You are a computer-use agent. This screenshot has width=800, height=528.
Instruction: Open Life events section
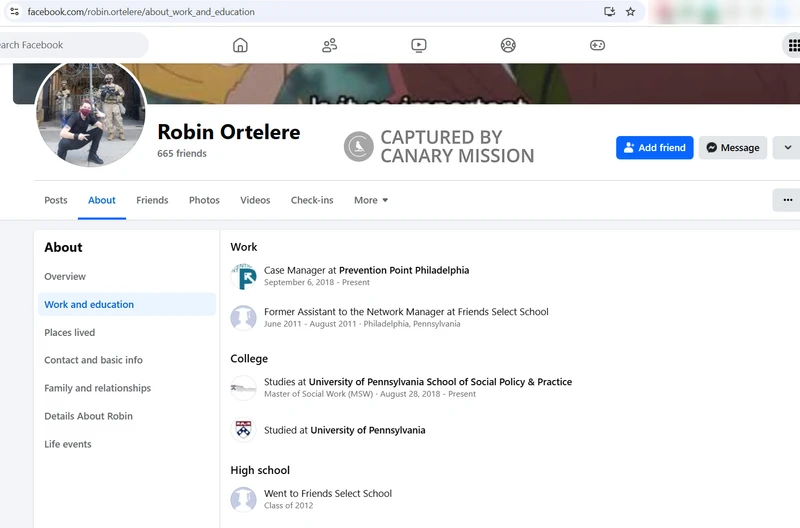pos(127,444)
